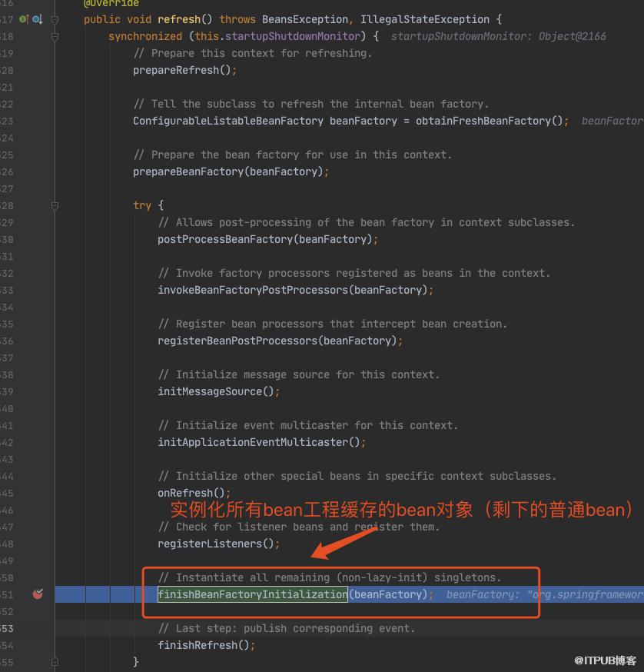Click the beanFactory variable in the declaration line
The width and height of the screenshot is (644, 672).
pyautogui.click(x=363, y=121)
